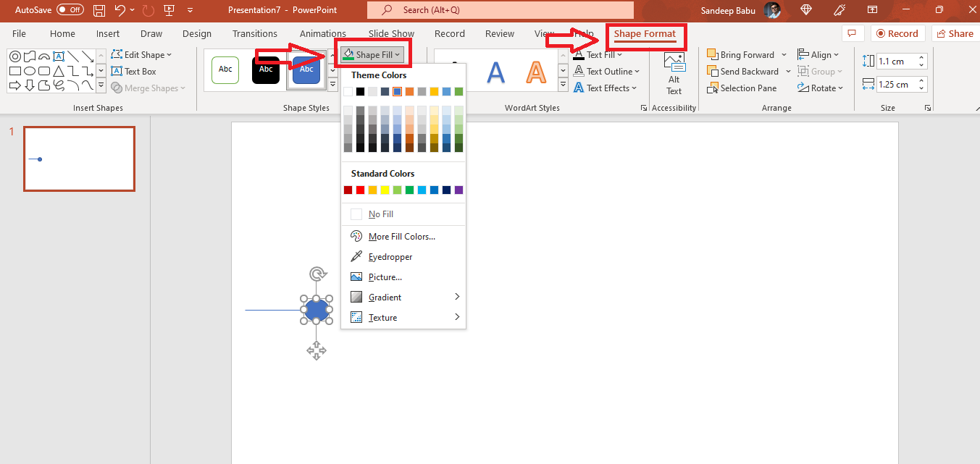Choose the black filled Abc shape style

[x=266, y=69]
